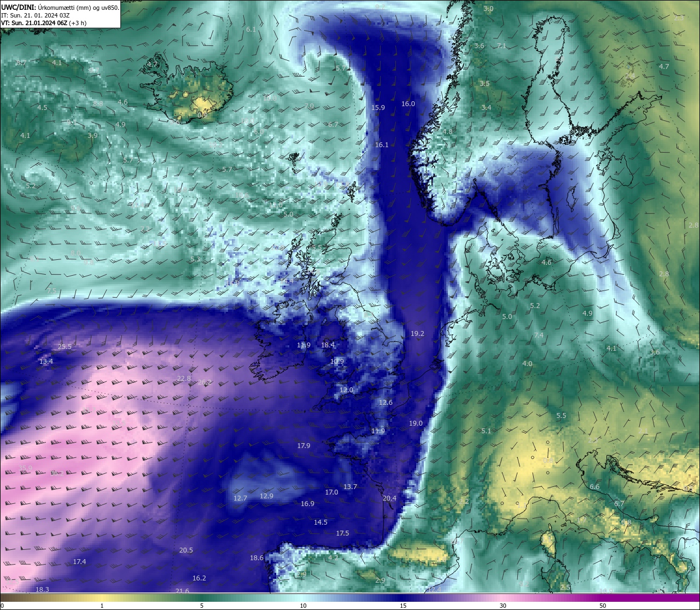Image resolution: width=700 pixels, height=610 pixels.
Task: Click the 17.0 map value
Action: coord(331,492)
